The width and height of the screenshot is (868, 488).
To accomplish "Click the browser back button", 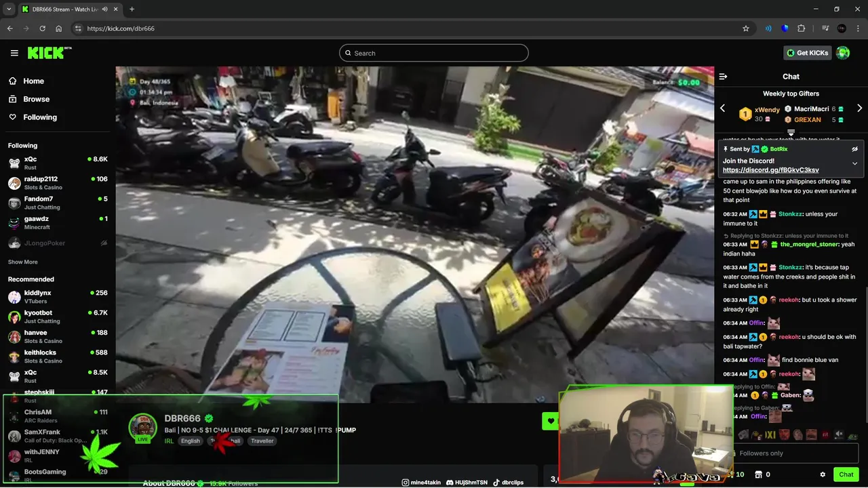I will click(x=9, y=28).
